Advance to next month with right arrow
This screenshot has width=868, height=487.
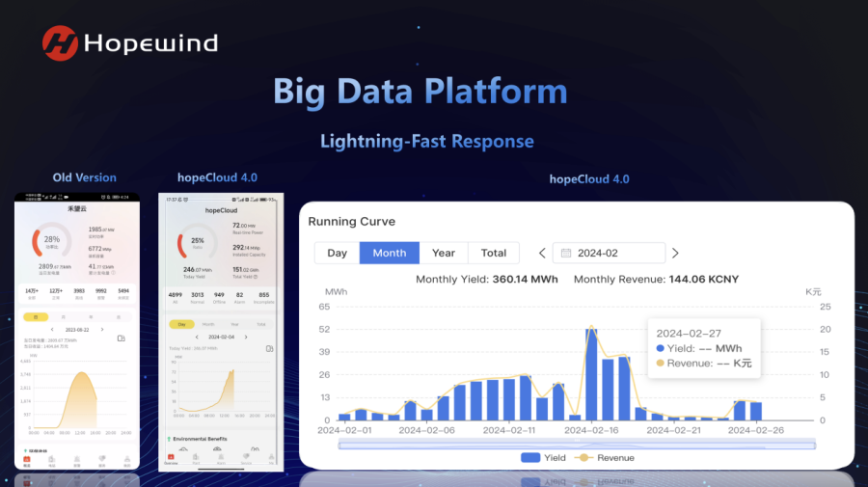675,254
